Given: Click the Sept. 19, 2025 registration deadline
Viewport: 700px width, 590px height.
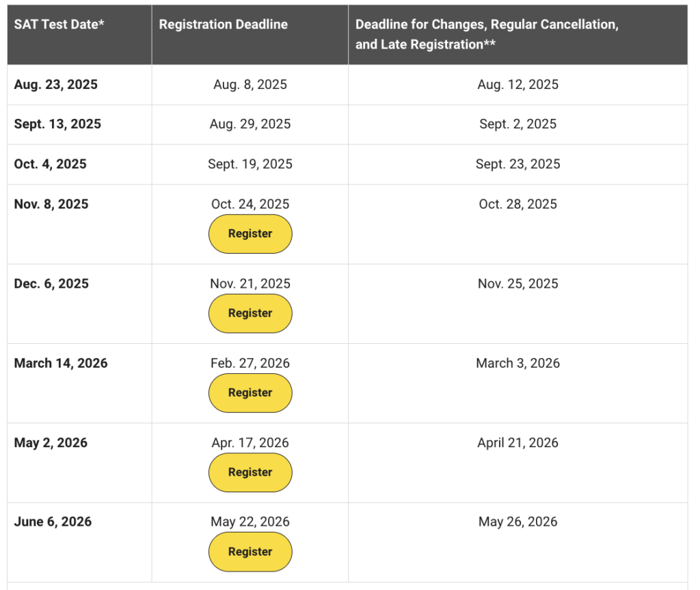Looking at the screenshot, I should tap(250, 164).
